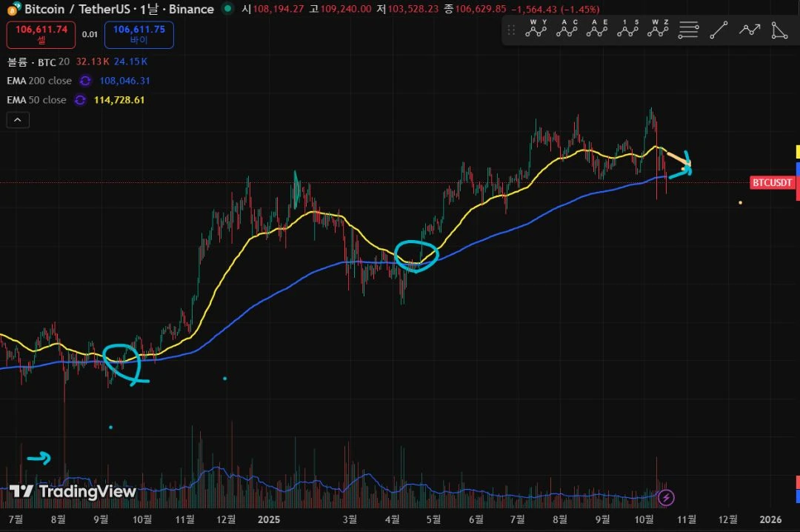Click the red BTCUSDT price label
This screenshot has height=532, width=800.
click(x=773, y=183)
